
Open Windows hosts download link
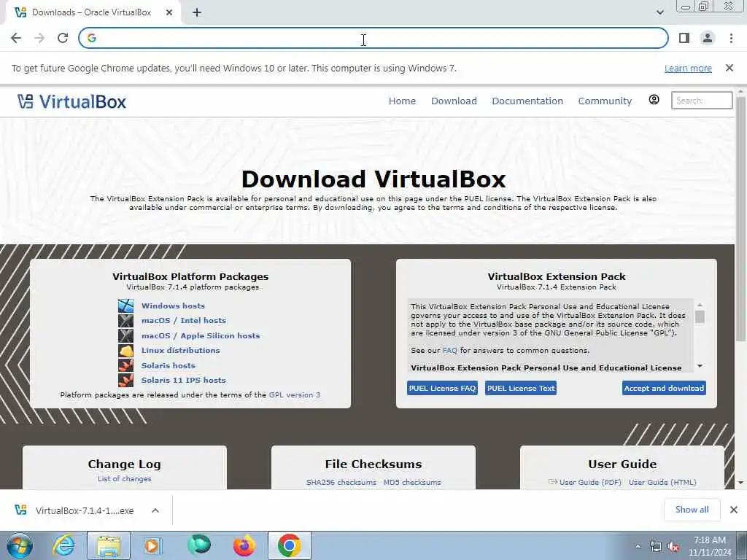pyautogui.click(x=173, y=306)
